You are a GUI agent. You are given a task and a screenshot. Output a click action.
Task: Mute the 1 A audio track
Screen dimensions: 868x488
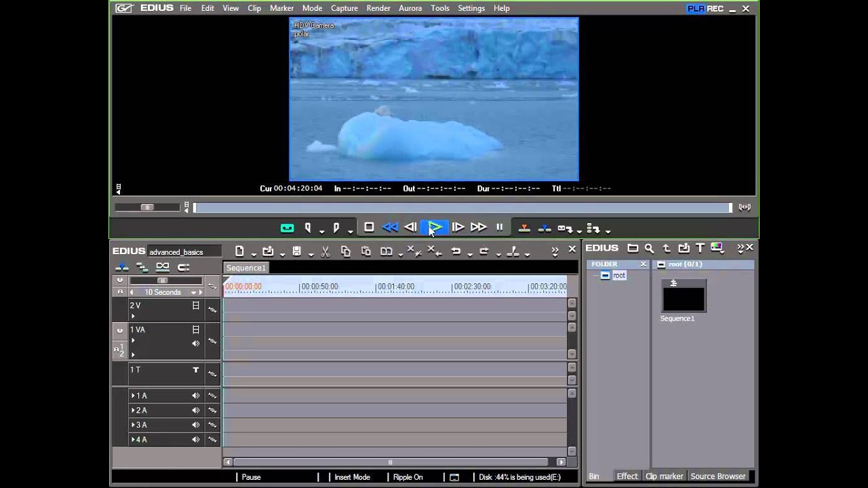tap(195, 396)
